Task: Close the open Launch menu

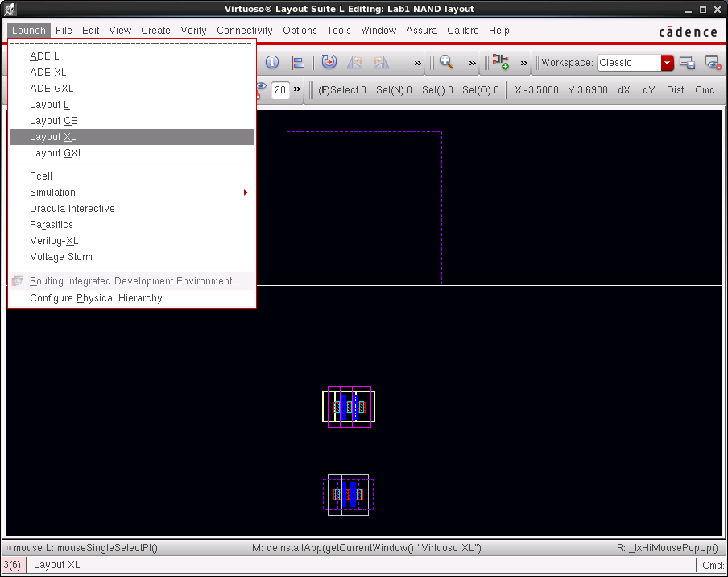Action: (29, 31)
